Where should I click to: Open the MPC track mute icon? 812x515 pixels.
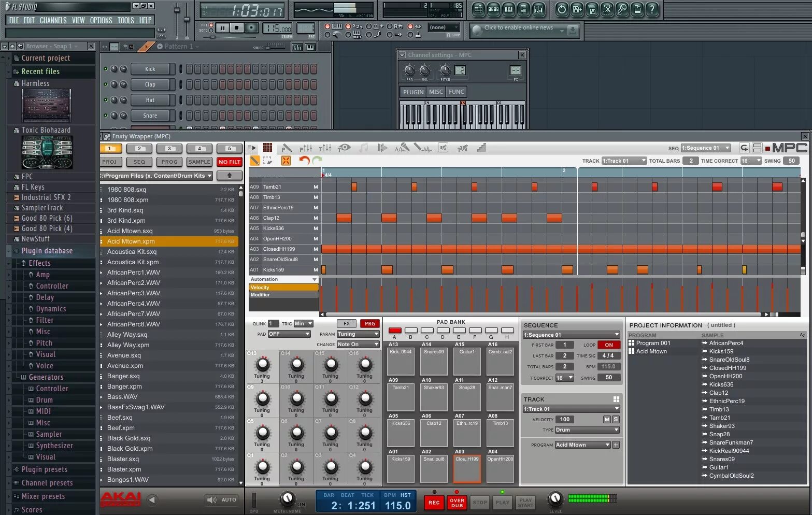point(462,148)
